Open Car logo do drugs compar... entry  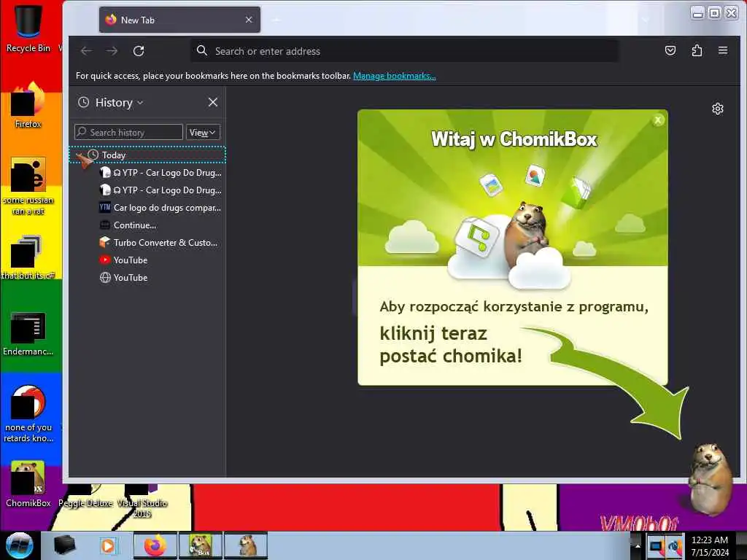click(x=161, y=208)
